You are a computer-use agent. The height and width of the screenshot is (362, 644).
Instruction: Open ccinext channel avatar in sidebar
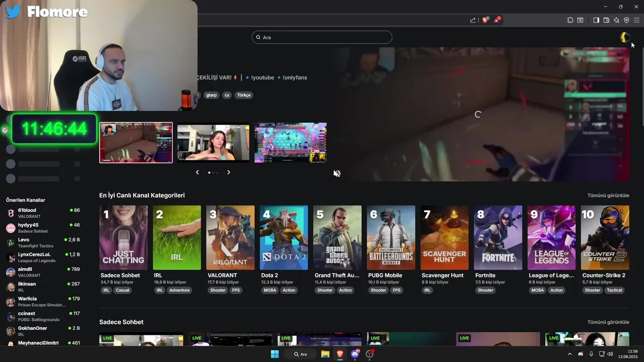(x=11, y=317)
